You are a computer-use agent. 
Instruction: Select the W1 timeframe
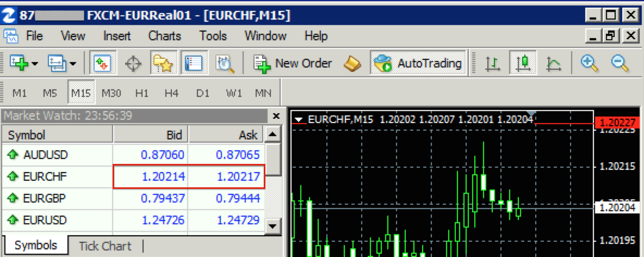234,93
